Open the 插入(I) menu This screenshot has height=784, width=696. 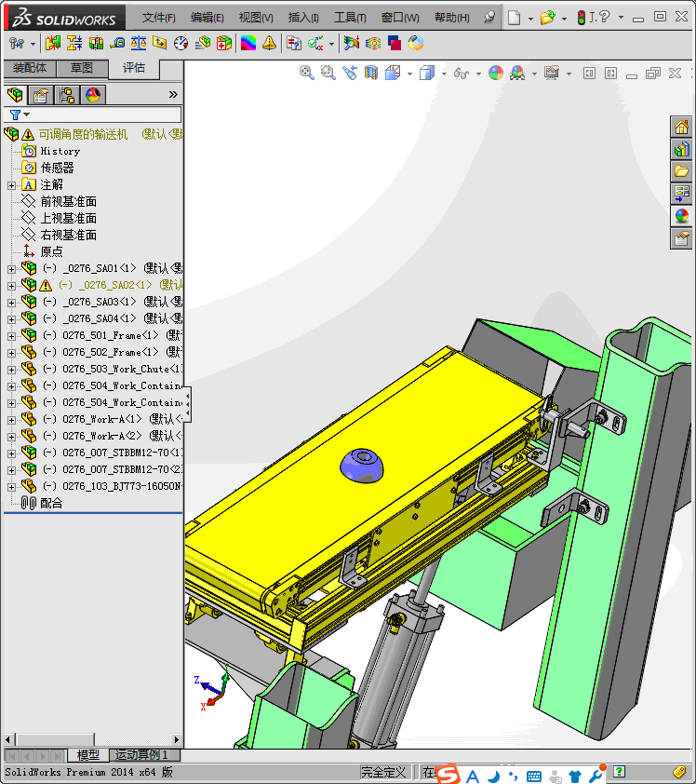[x=303, y=18]
